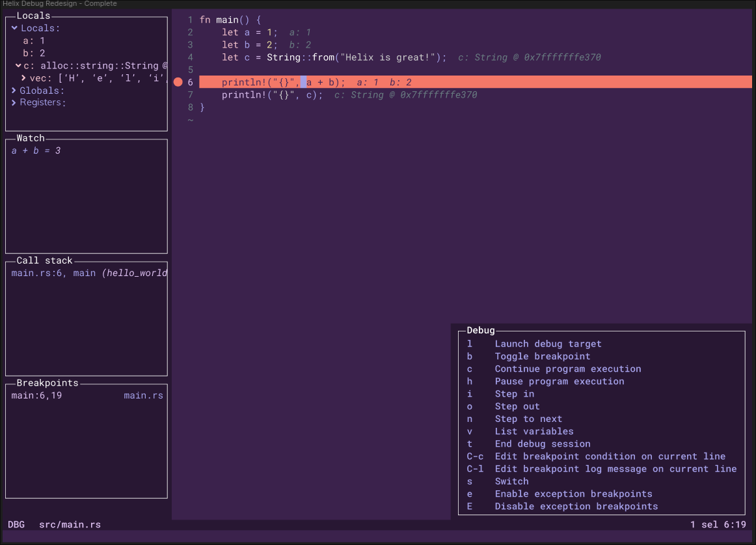The height and width of the screenshot is (545, 756).
Task: Click the red breakpoint dot on line 6
Action: pos(178,82)
